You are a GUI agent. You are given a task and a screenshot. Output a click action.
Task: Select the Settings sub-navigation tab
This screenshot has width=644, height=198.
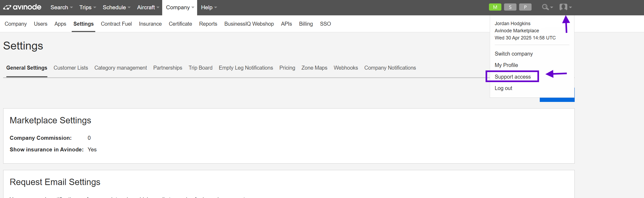[83, 24]
